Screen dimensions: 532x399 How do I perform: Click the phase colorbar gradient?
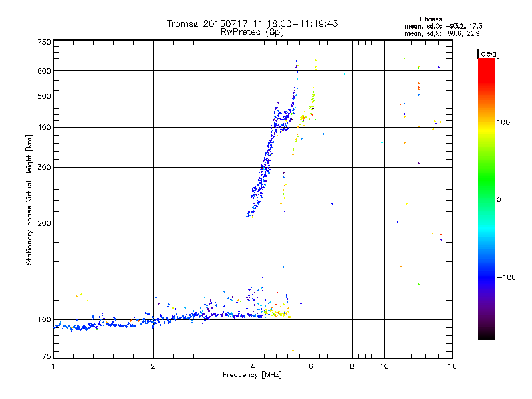click(487, 198)
